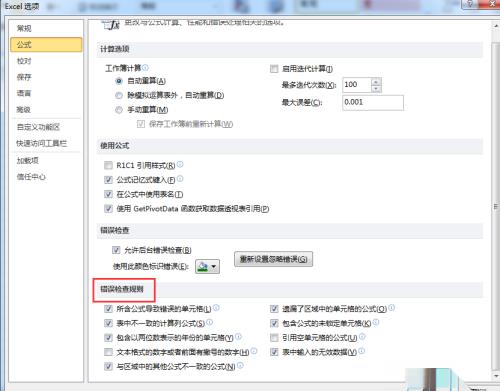Show info for 表中输入的无效数据
This screenshot has height=391, width=500.
362,351
